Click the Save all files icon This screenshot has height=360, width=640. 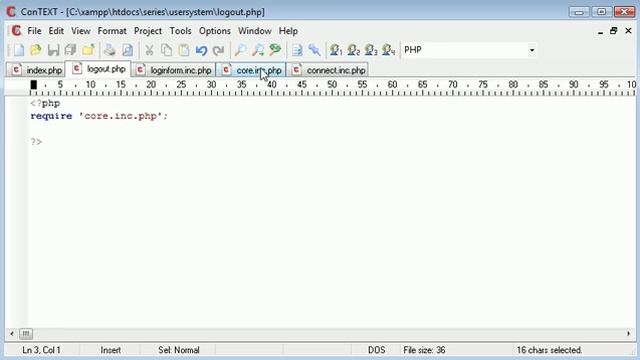point(71,50)
